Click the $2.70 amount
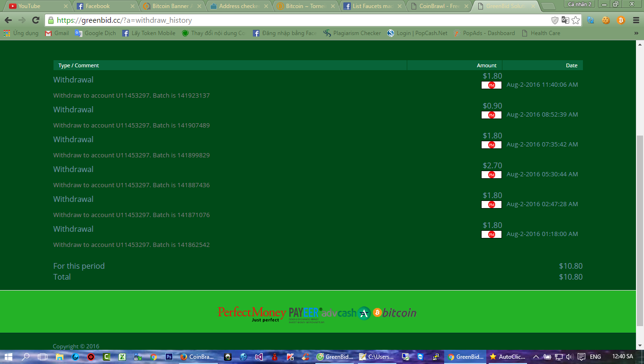 click(492, 166)
